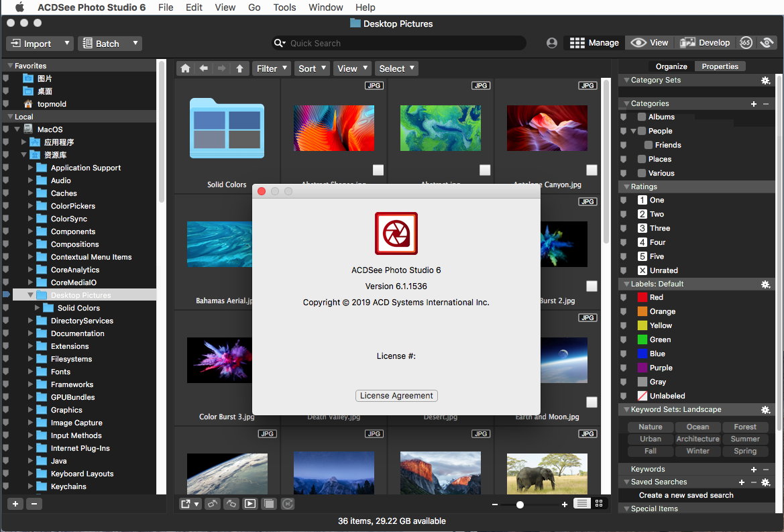Add a folder with the bottom-left plus button

[15, 504]
